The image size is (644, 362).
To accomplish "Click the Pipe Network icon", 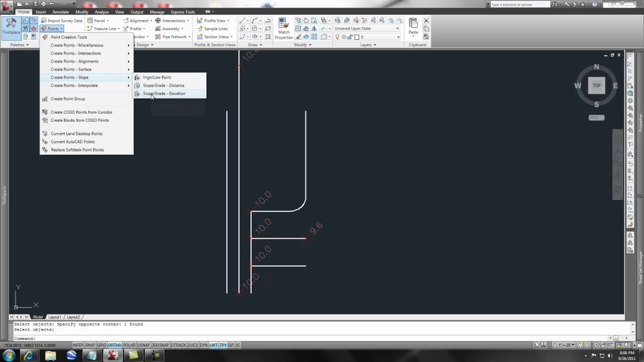I will [x=158, y=37].
